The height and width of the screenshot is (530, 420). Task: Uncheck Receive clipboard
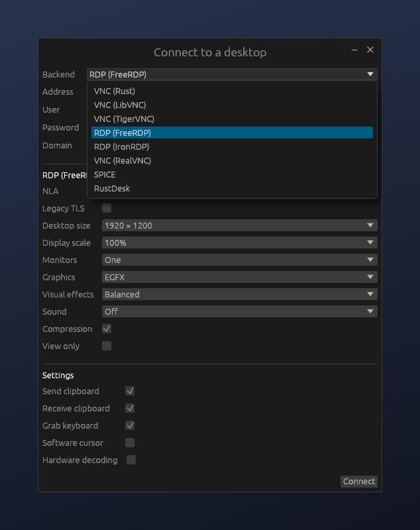coord(130,408)
